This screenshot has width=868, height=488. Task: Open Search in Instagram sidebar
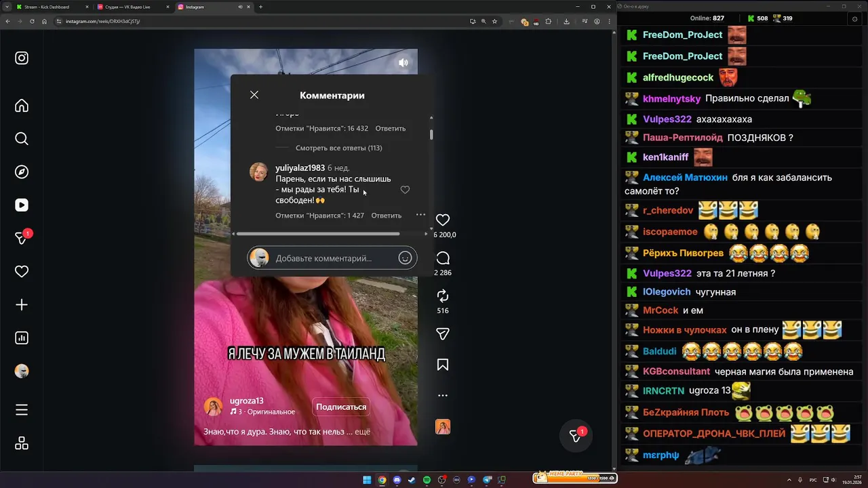click(x=22, y=139)
